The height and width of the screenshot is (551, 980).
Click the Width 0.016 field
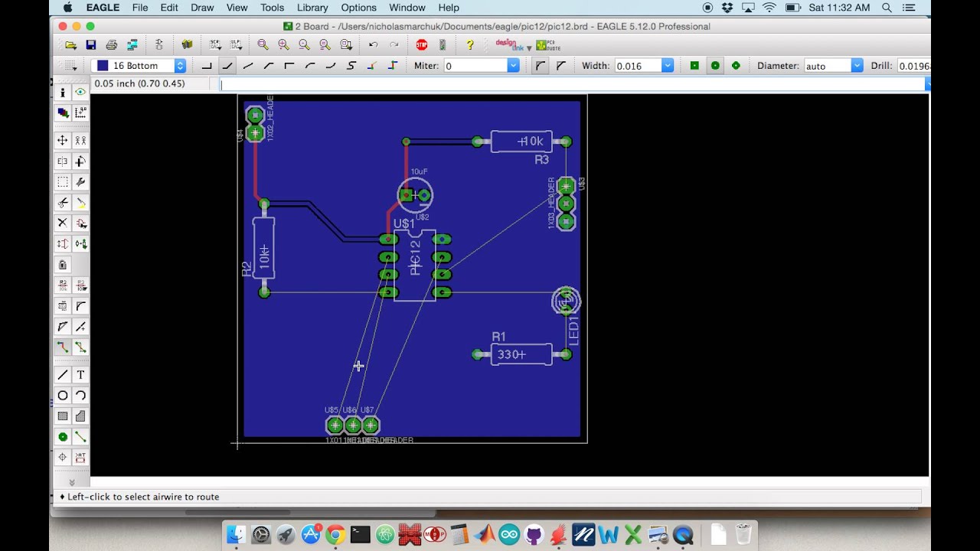point(638,66)
